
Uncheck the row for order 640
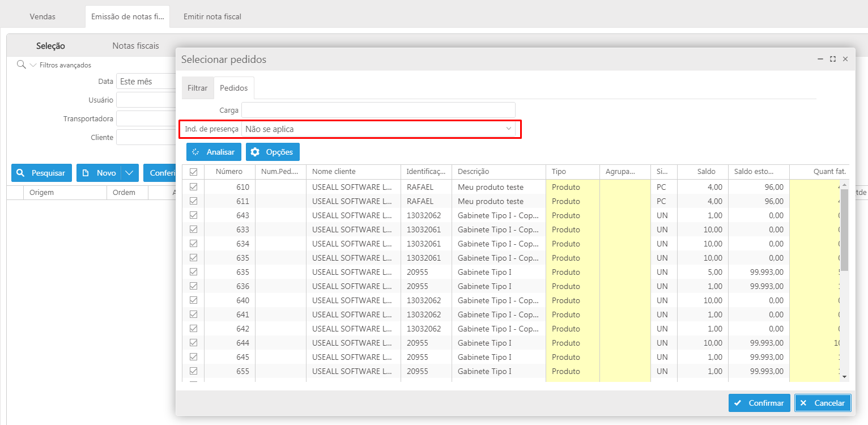193,300
